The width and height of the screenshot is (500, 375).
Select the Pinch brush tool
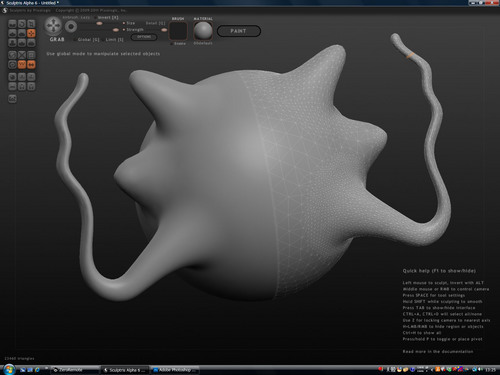pos(22,43)
